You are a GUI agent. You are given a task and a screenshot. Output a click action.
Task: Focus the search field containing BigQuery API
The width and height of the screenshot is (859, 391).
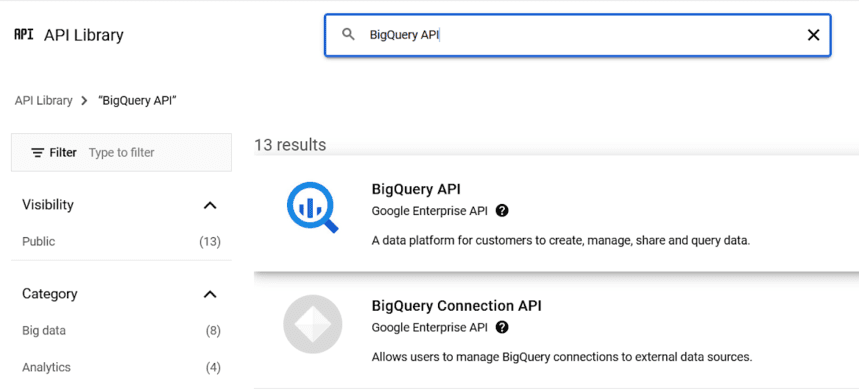[x=577, y=35]
